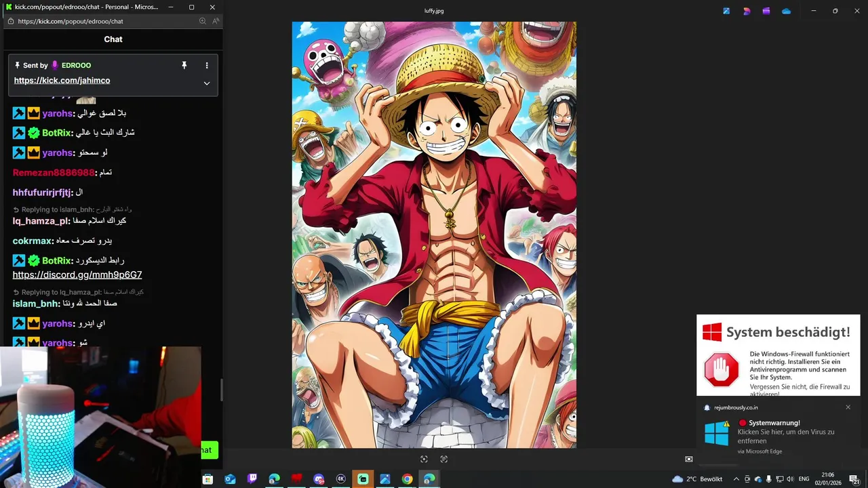Image resolution: width=868 pixels, height=488 pixels.
Task: Click red stop-hand icon in System beschädigt popup
Action: tap(721, 369)
